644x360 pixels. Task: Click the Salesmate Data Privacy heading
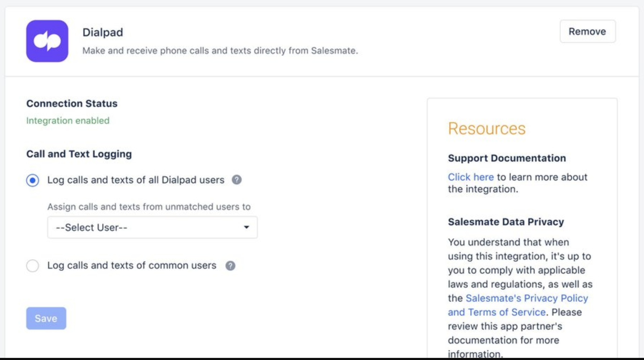click(x=506, y=222)
